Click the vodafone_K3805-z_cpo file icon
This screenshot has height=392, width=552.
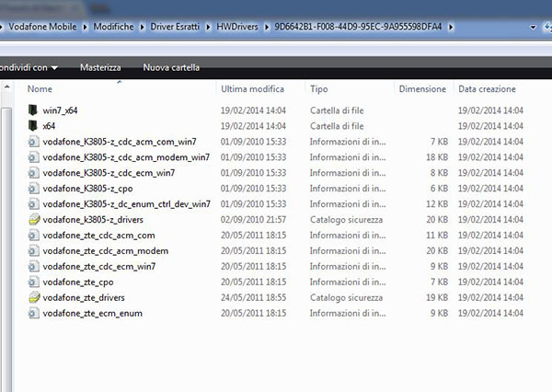pyautogui.click(x=34, y=189)
